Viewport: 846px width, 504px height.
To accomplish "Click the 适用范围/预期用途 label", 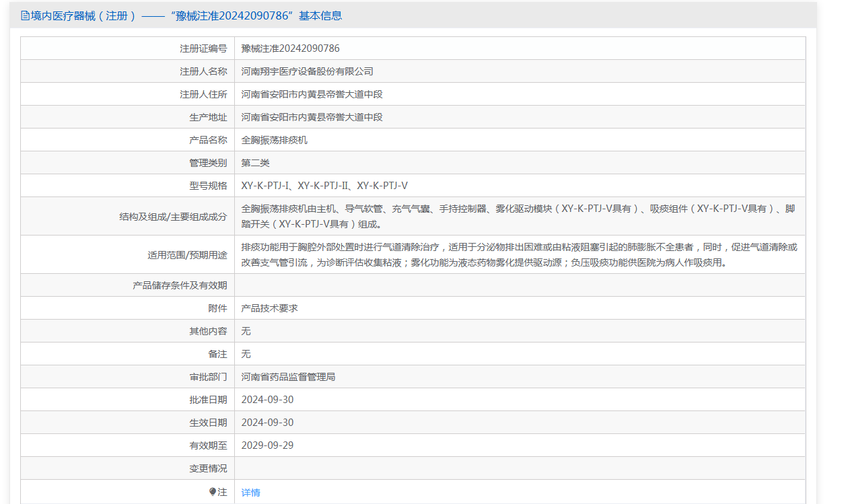I will 187,255.
